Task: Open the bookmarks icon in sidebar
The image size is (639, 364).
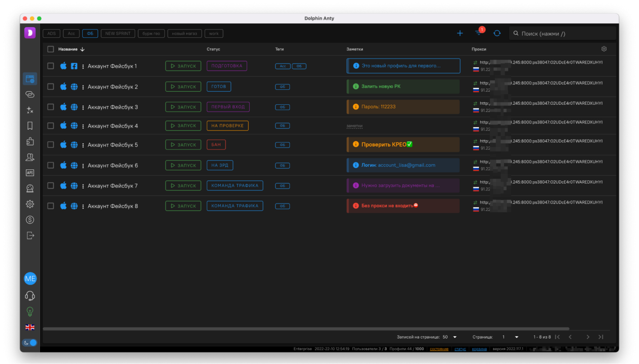Action: [x=30, y=126]
